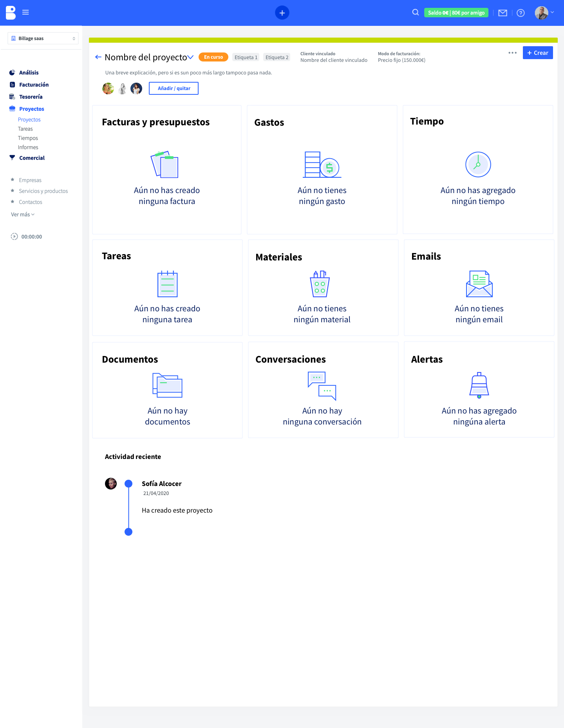Screen dimensions: 564x728
Task: Click the Crear button
Action: (537, 53)
